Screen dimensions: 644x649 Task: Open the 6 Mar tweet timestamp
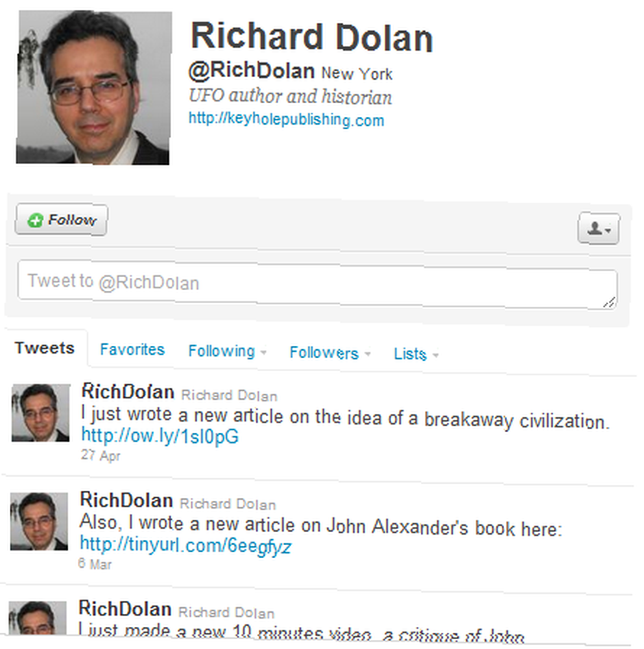(95, 564)
